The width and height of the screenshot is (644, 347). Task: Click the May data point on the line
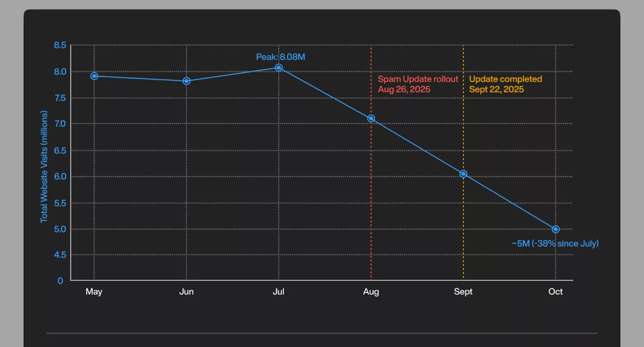(x=94, y=76)
